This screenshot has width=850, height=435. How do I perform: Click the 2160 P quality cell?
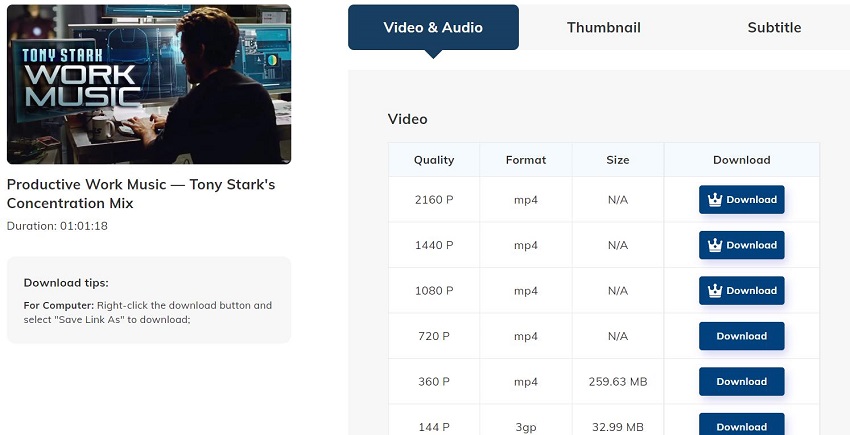click(x=434, y=200)
